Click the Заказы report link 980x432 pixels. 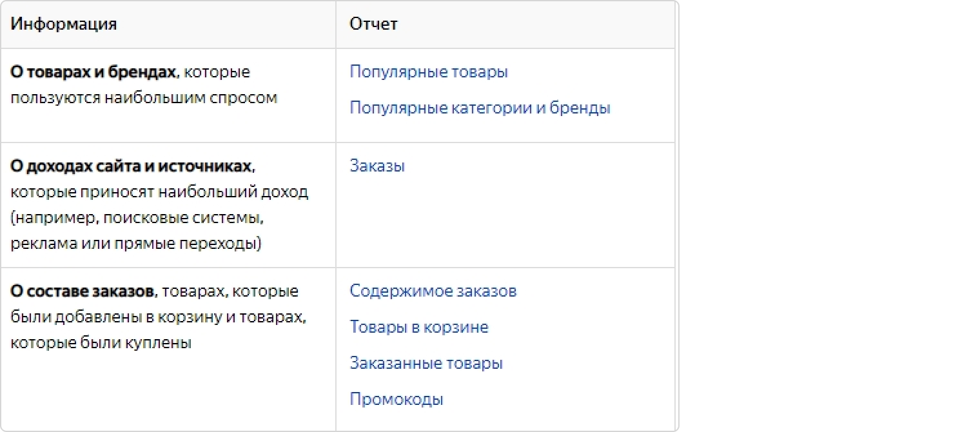click(377, 166)
